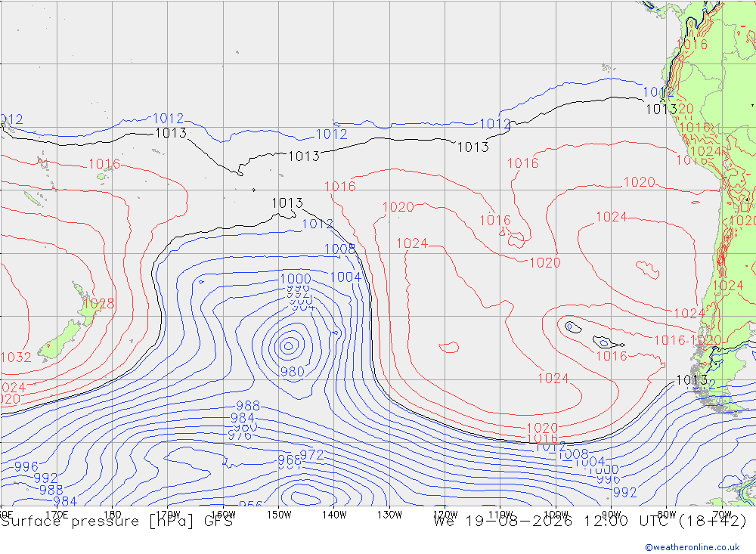The width and height of the screenshot is (756, 554).
Task: Click the red 1032 isobar label
Action: [x=16, y=357]
